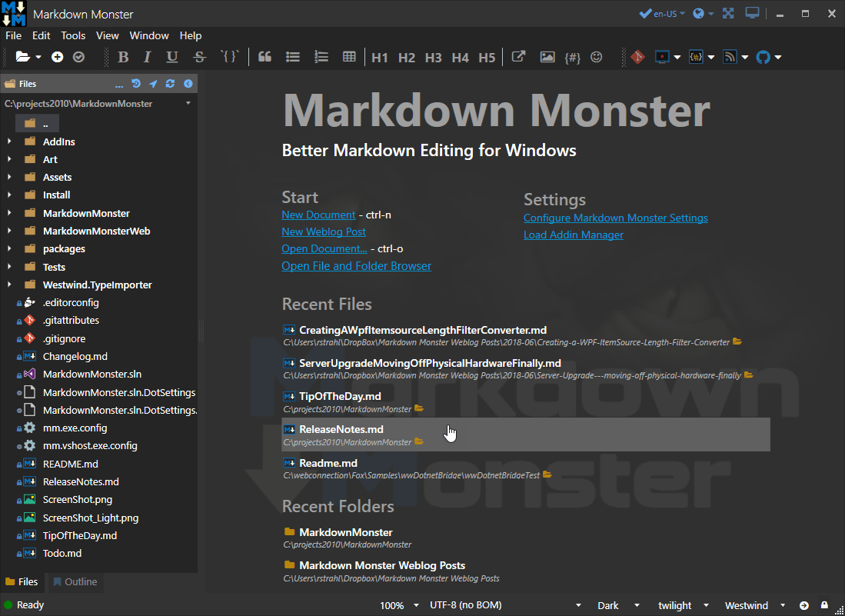Insert an image using the image icon
The width and height of the screenshot is (845, 616).
click(x=547, y=56)
